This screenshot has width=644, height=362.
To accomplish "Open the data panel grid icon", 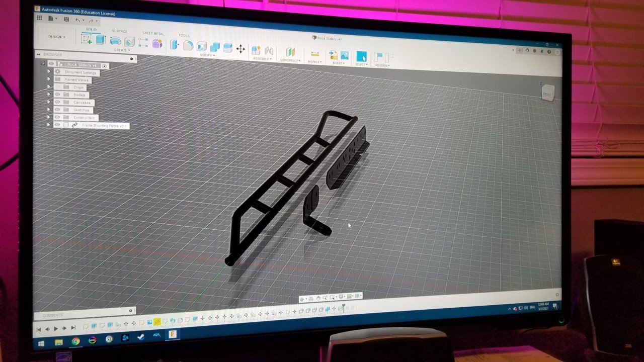I will 39,18.
